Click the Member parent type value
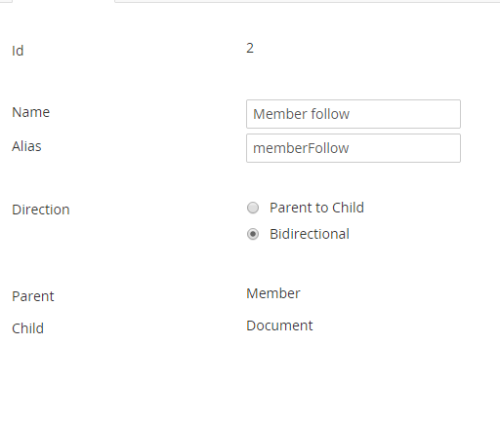The image size is (500, 421). [273, 293]
